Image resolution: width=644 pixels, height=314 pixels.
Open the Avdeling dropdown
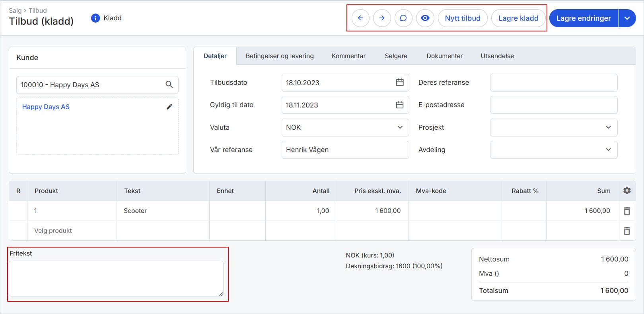coord(608,150)
